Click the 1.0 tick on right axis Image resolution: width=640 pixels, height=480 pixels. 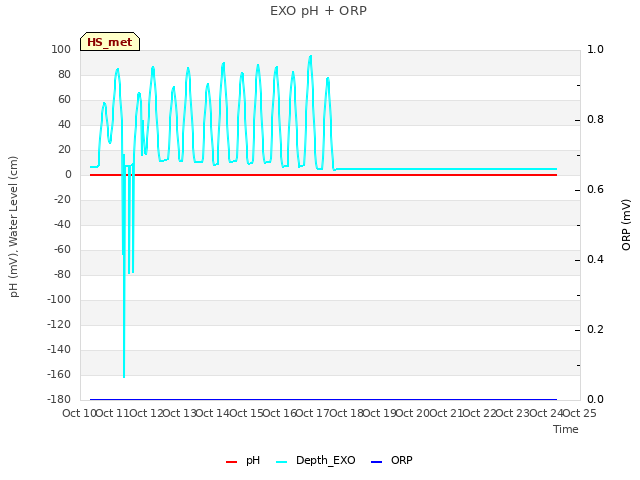[595, 50]
